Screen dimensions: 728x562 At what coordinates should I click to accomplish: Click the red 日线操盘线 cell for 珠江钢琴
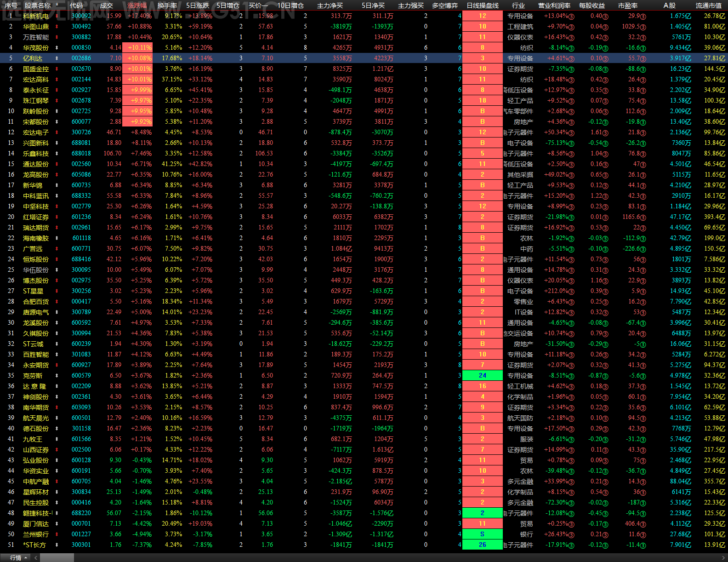point(483,101)
